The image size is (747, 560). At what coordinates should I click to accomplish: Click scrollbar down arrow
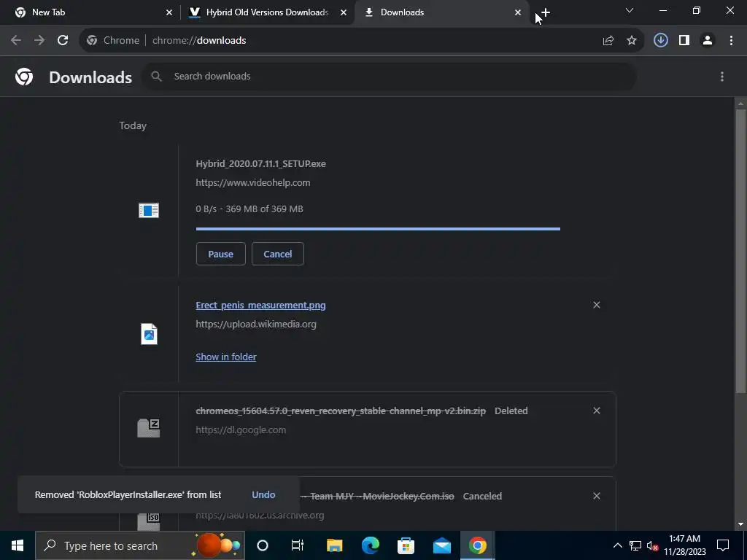(x=740, y=524)
